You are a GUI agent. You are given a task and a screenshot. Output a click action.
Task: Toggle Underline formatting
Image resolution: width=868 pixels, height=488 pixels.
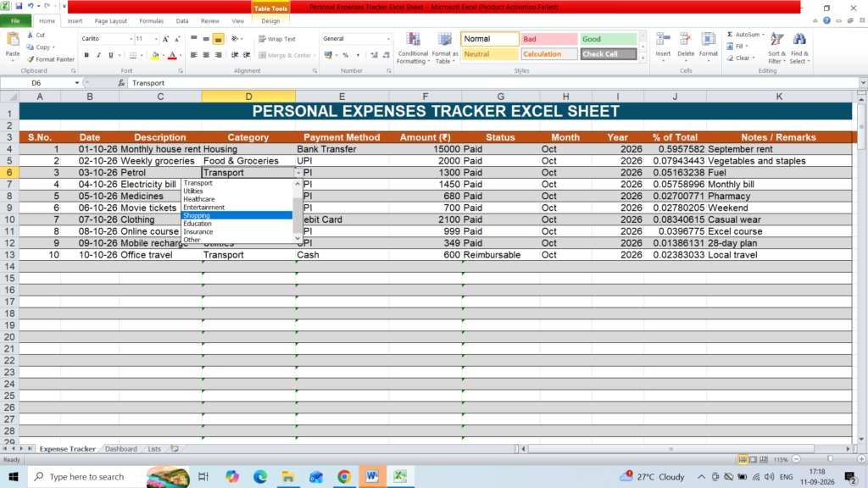click(111, 55)
